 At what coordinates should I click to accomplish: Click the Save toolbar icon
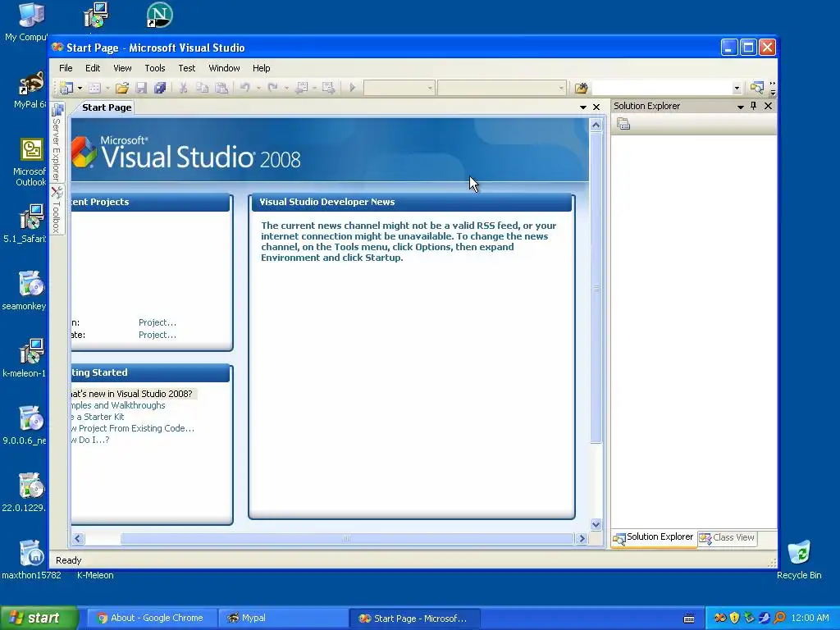[x=141, y=88]
